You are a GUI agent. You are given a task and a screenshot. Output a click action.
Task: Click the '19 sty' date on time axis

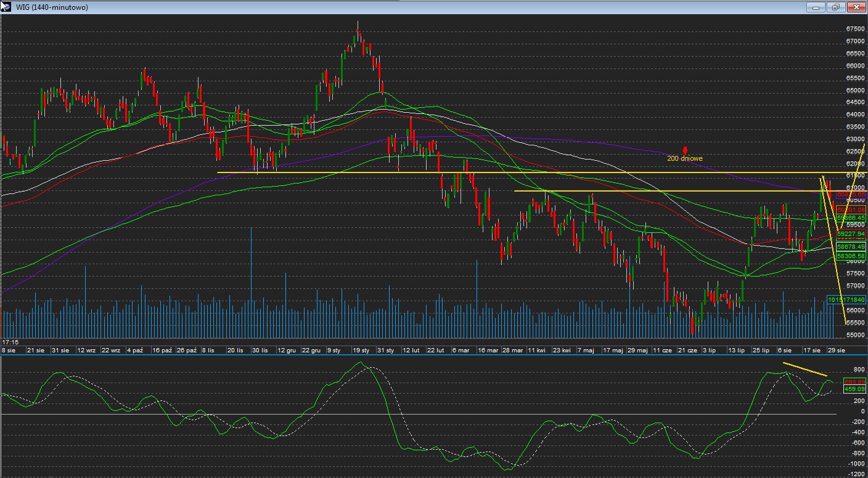coord(361,350)
